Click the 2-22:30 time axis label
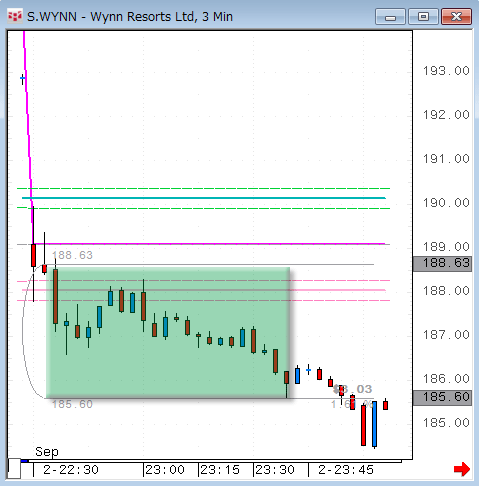The image size is (479, 486). [x=71, y=470]
